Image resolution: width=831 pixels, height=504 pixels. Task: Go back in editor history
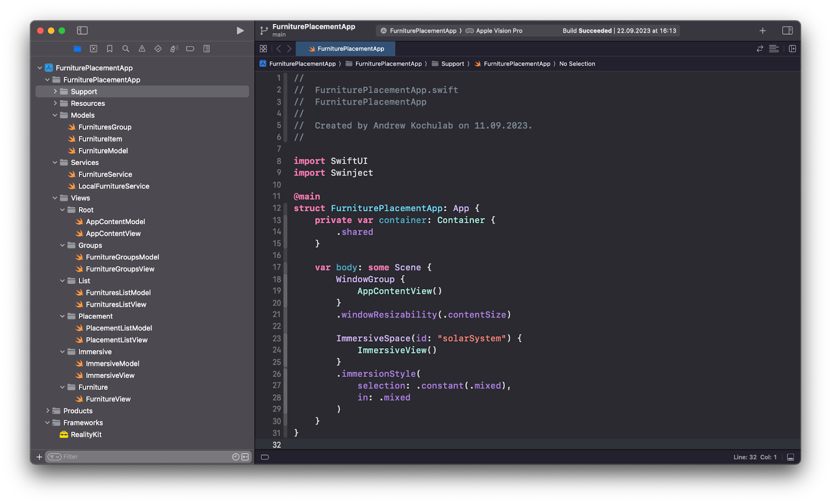(x=278, y=49)
